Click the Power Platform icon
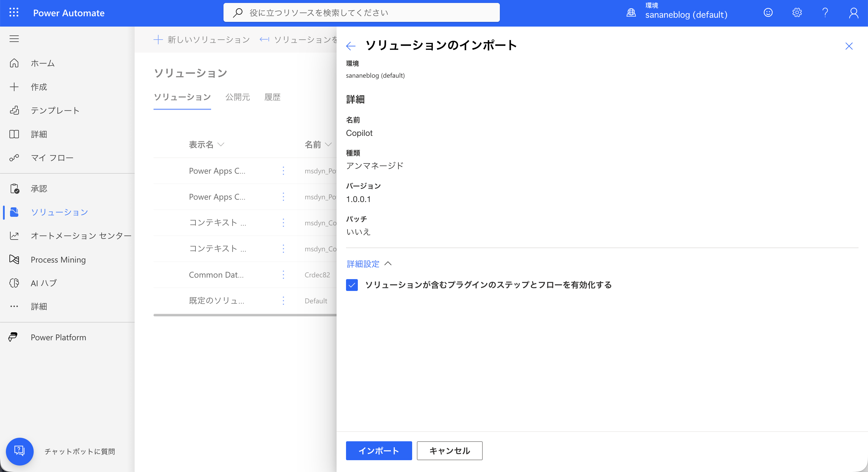This screenshot has width=868, height=472. point(13,337)
